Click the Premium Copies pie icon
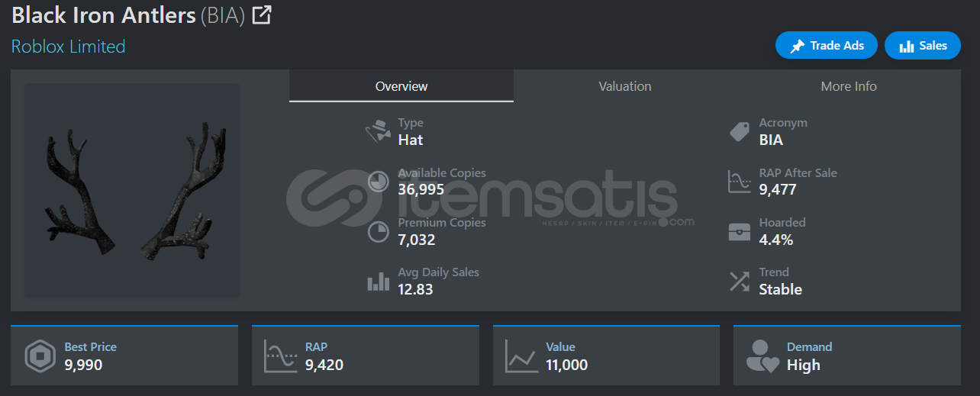 tap(378, 231)
